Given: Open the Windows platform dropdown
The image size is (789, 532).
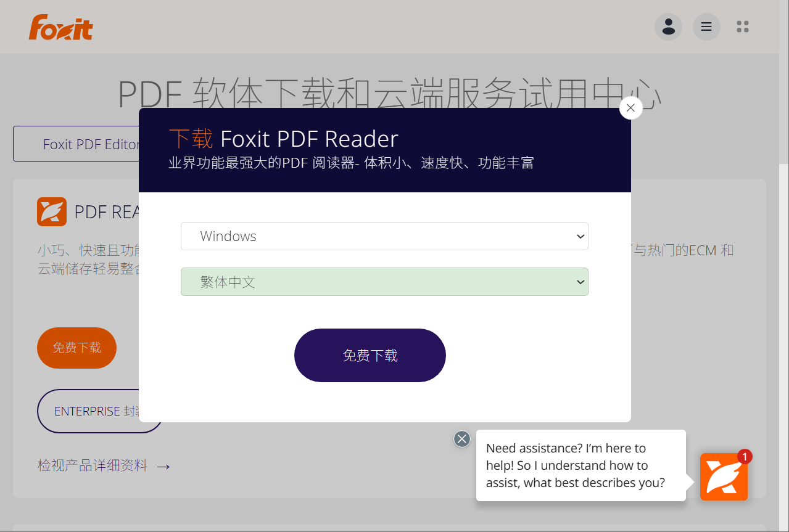Looking at the screenshot, I should tap(384, 236).
